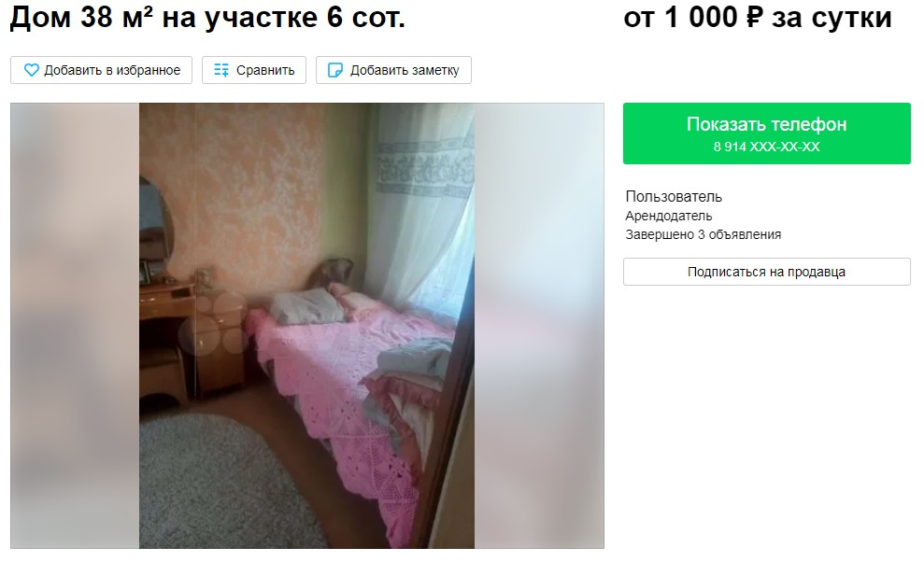Subscribe via 'Подписаться на продавца'
The height and width of the screenshot is (562, 924).
767,272
